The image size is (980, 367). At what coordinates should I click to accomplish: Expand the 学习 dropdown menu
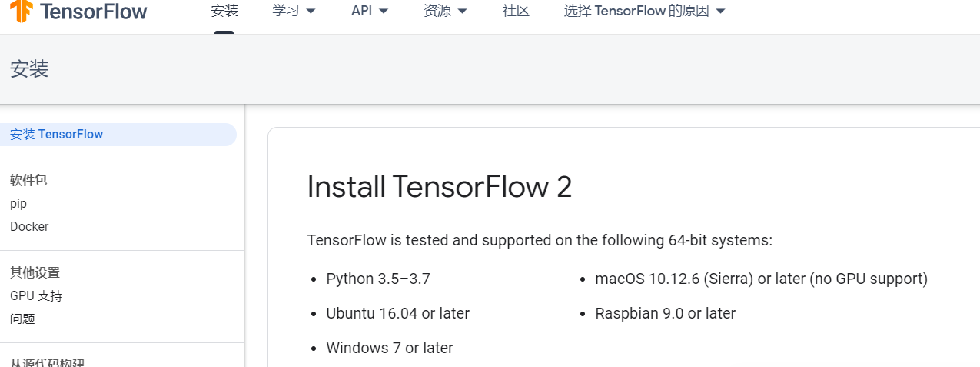coord(294,11)
